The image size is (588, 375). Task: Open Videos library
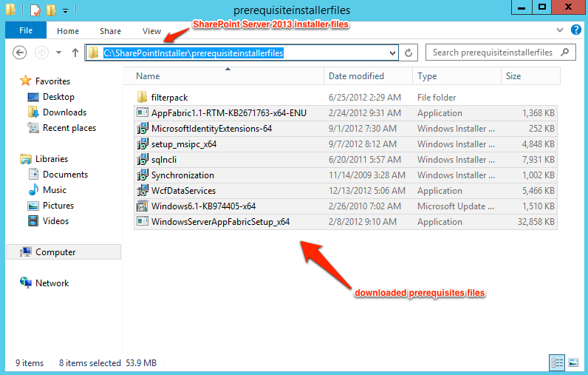55,221
